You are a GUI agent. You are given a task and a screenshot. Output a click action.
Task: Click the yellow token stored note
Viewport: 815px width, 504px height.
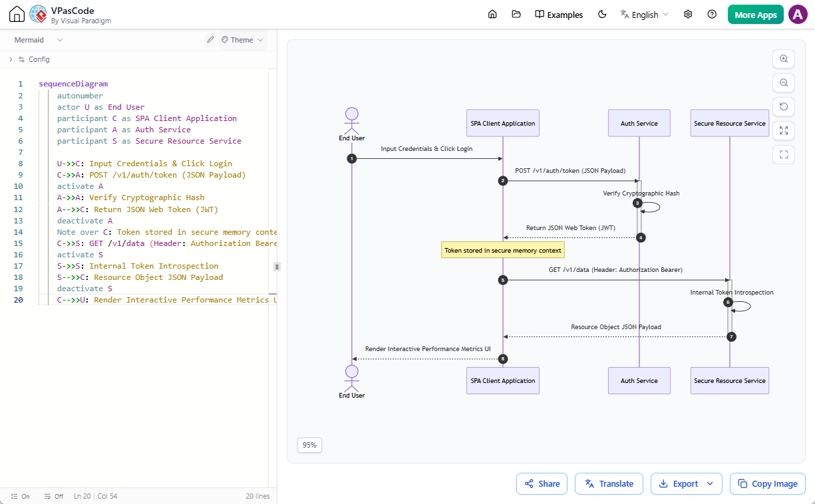click(503, 251)
